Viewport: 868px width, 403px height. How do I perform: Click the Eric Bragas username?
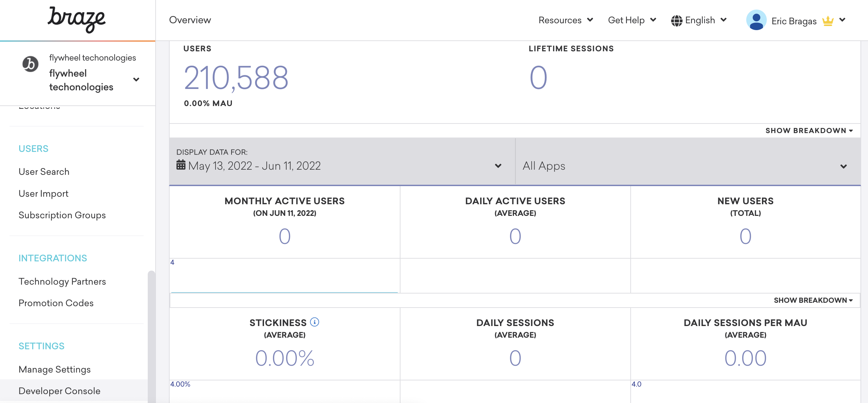(x=794, y=21)
